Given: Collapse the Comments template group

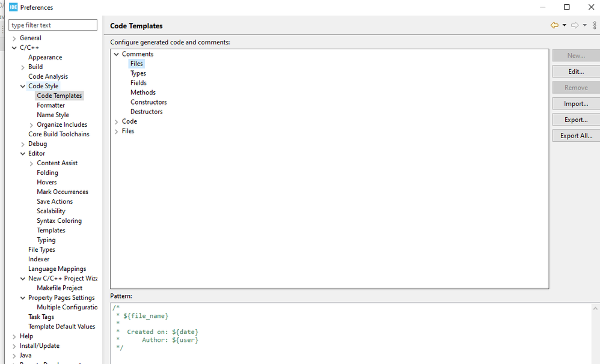Looking at the screenshot, I should pyautogui.click(x=116, y=54).
